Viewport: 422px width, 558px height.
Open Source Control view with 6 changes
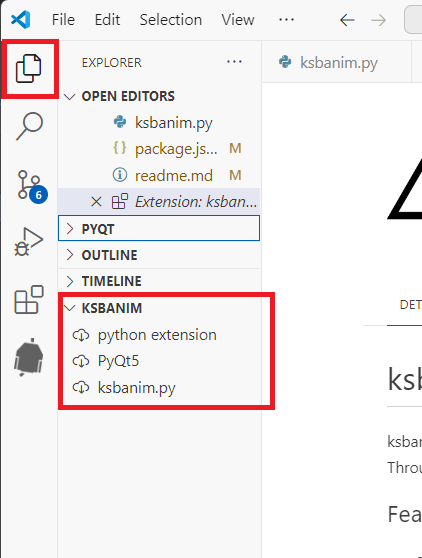(x=32, y=186)
